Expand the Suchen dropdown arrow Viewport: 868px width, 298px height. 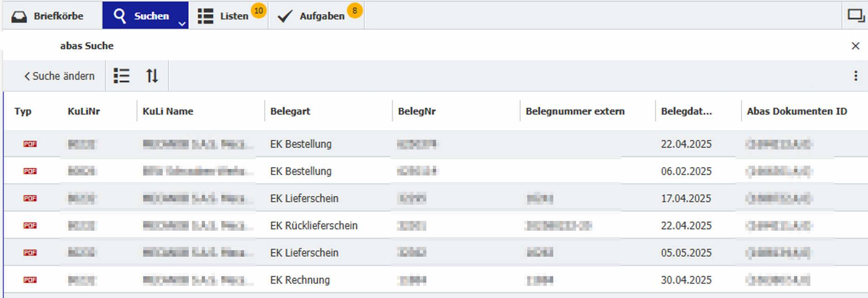pyautogui.click(x=182, y=23)
